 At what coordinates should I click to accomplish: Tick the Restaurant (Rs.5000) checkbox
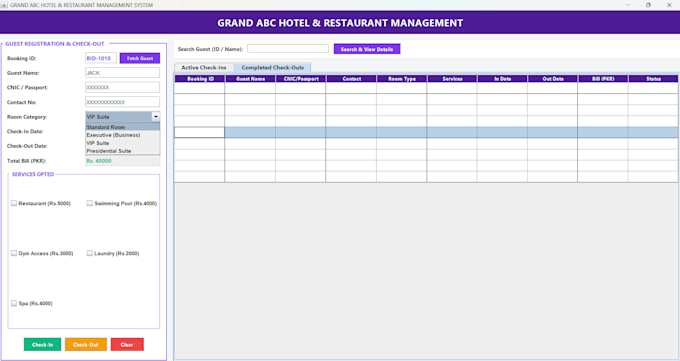14,203
